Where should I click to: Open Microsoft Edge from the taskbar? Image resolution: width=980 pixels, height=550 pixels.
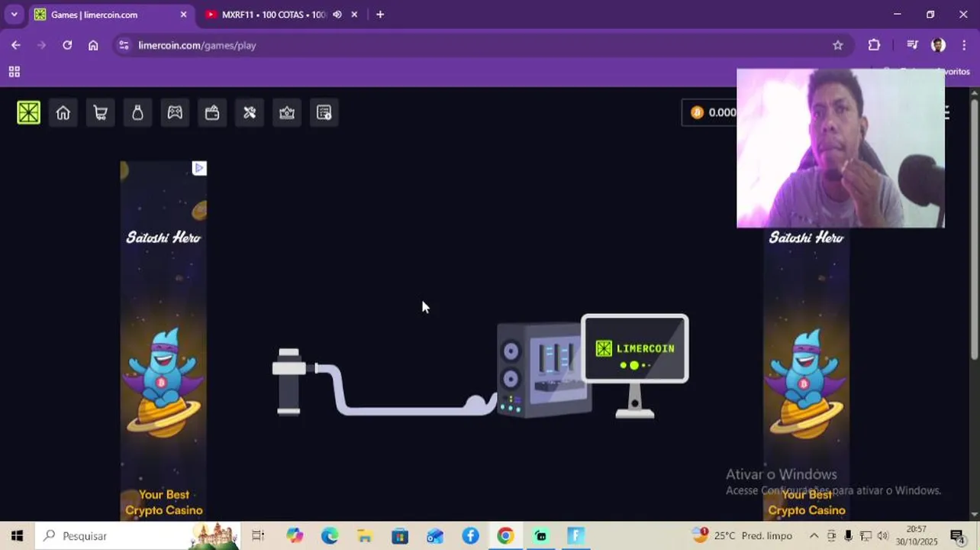tap(330, 536)
